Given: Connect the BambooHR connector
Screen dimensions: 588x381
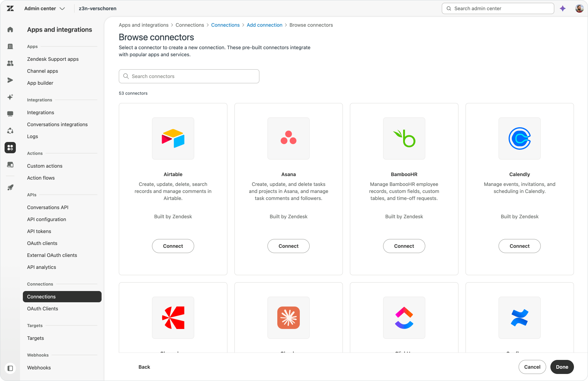Looking at the screenshot, I should [404, 246].
